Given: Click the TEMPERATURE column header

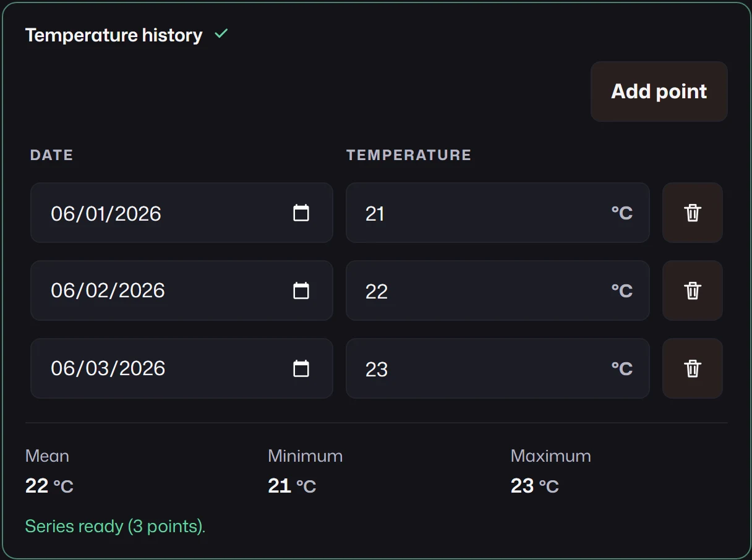Looking at the screenshot, I should point(409,155).
